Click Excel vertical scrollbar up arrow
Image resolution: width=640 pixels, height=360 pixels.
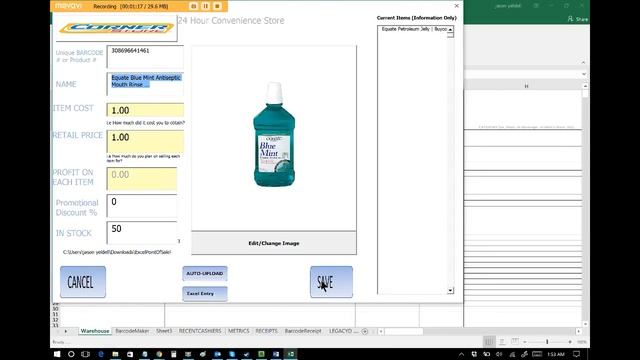[x=585, y=86]
